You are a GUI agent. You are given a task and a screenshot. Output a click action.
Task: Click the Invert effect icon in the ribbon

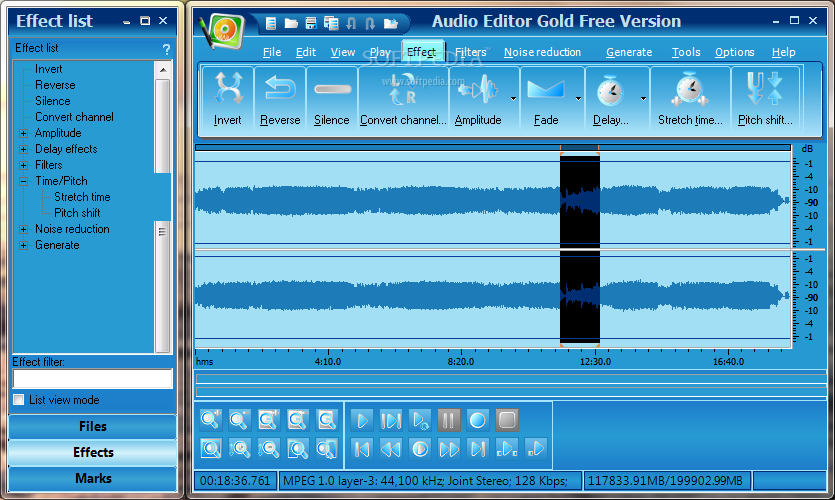[228, 88]
